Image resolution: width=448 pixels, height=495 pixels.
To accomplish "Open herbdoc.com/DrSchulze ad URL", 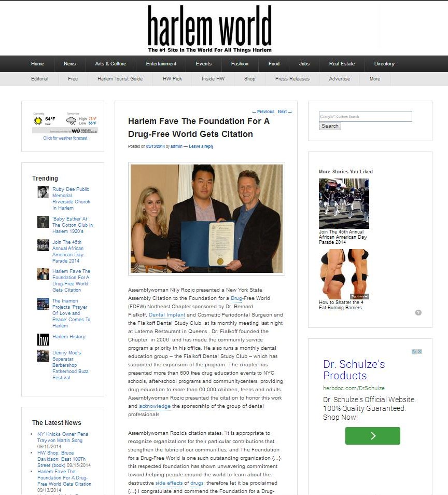I will coord(354,388).
